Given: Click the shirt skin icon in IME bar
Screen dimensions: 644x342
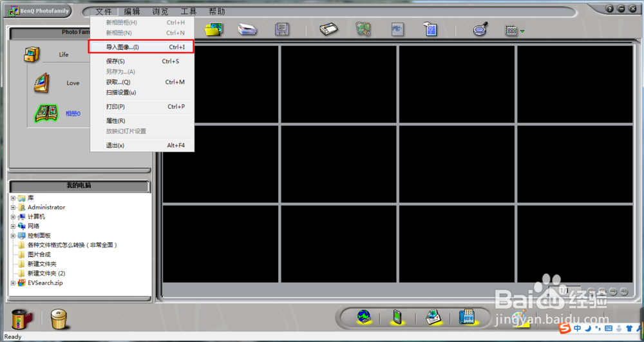Looking at the screenshot, I should (x=629, y=328).
